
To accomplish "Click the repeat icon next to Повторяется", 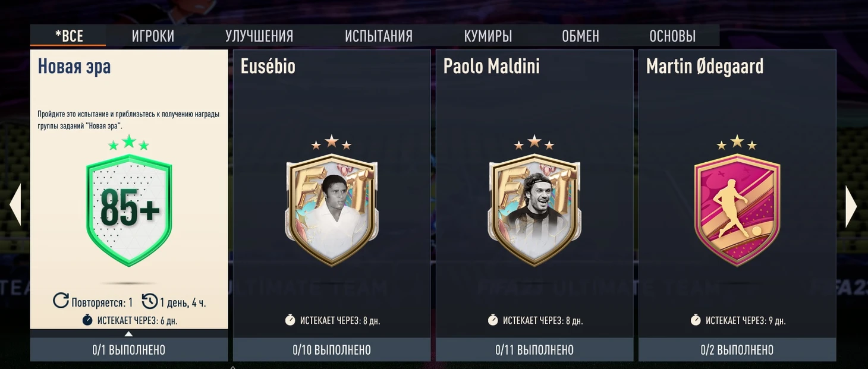I will 61,301.
